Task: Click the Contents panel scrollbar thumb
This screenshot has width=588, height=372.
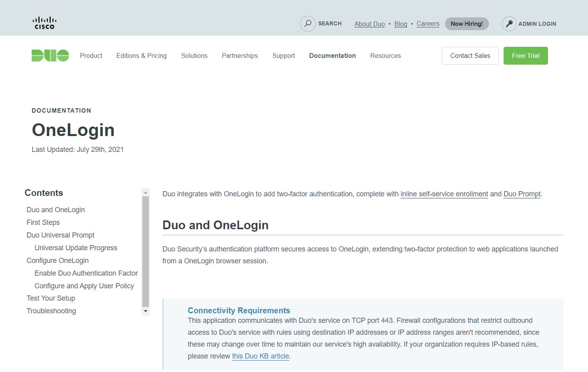Action: (x=145, y=251)
